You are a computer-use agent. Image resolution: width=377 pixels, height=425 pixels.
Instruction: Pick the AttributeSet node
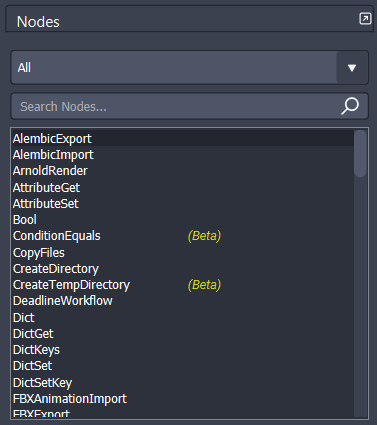click(183, 204)
